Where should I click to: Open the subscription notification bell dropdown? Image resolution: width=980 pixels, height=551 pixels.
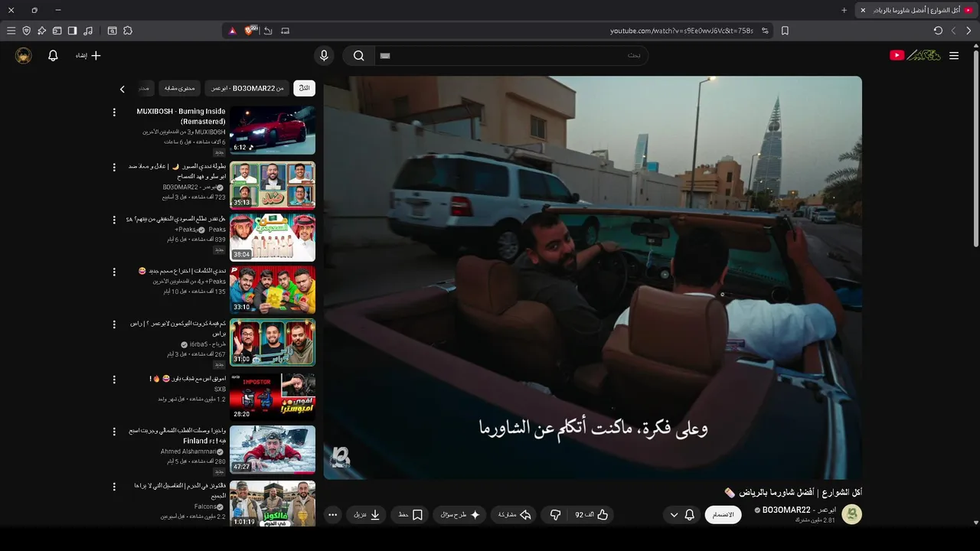click(x=681, y=515)
